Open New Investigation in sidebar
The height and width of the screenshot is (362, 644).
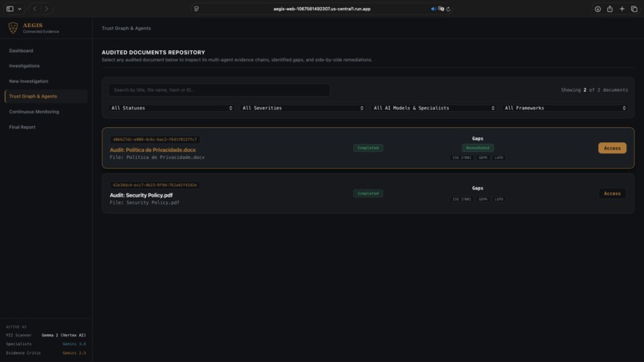28,81
